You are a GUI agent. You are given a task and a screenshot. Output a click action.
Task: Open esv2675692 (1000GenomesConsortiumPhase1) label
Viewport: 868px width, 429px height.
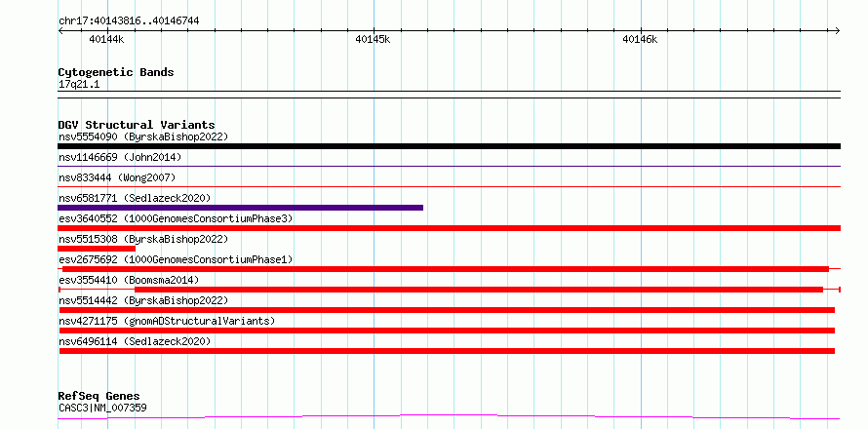point(176,259)
